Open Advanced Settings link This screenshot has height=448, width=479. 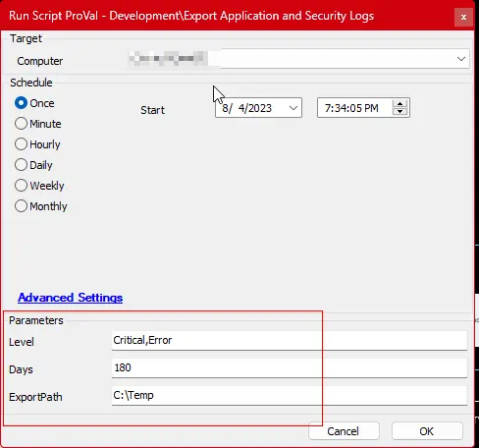71,298
